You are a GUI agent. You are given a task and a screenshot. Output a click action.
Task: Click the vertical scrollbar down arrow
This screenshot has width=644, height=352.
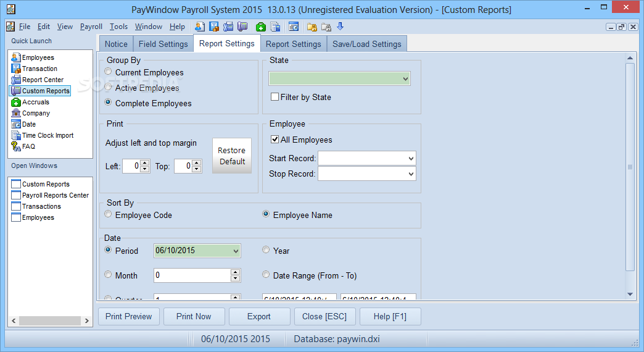(630, 294)
